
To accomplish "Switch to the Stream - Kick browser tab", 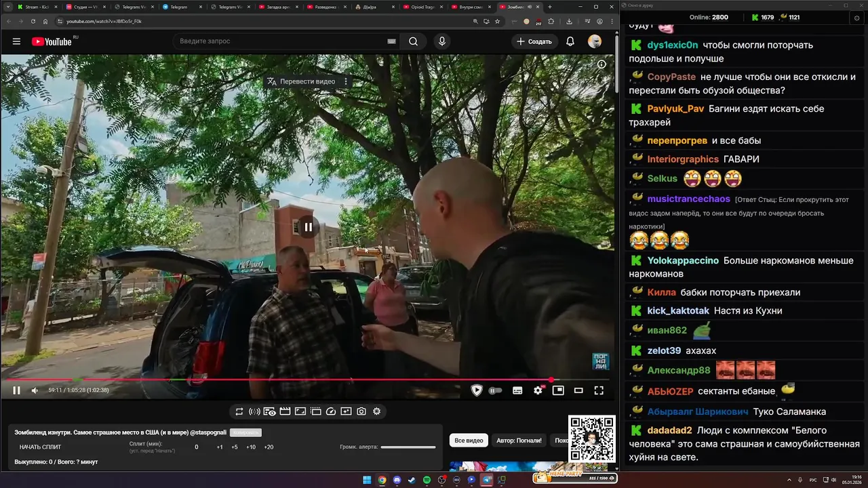I will (35, 7).
